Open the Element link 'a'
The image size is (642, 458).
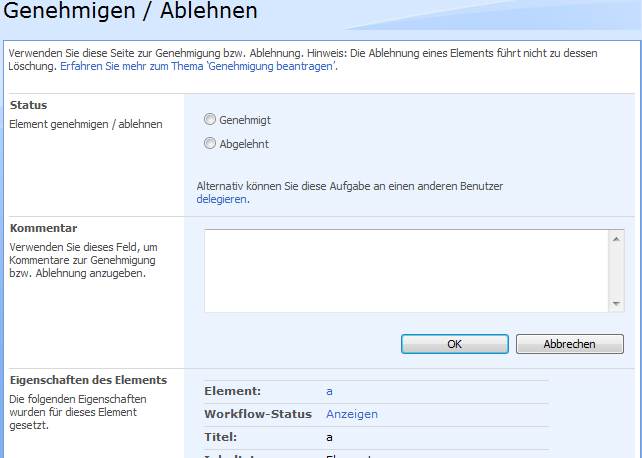coord(330,391)
